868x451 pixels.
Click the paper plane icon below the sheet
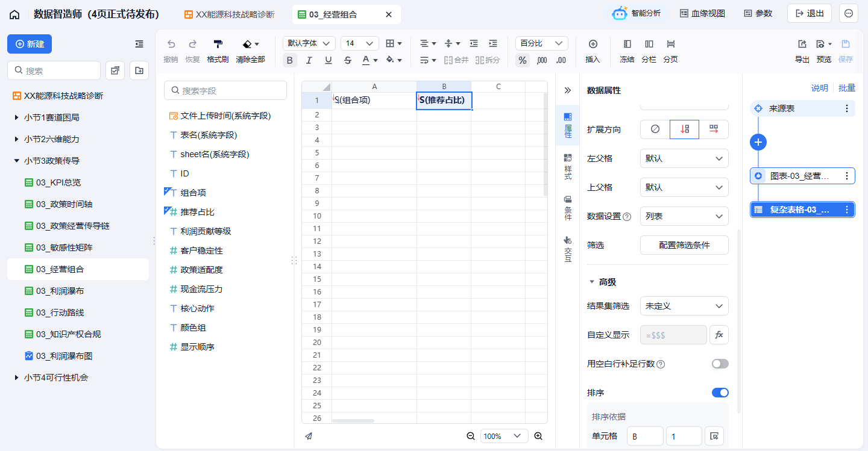pos(309,436)
